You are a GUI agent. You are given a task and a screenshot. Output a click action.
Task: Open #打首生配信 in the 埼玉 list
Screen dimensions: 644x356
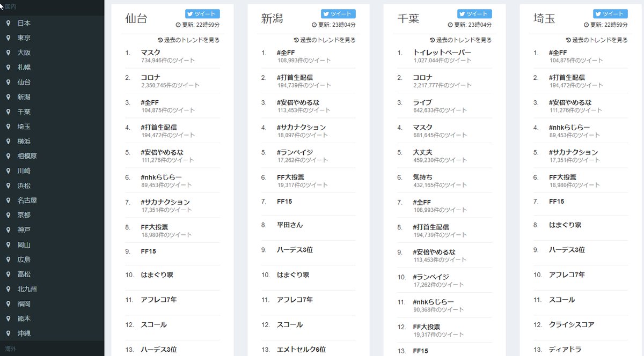coord(567,77)
